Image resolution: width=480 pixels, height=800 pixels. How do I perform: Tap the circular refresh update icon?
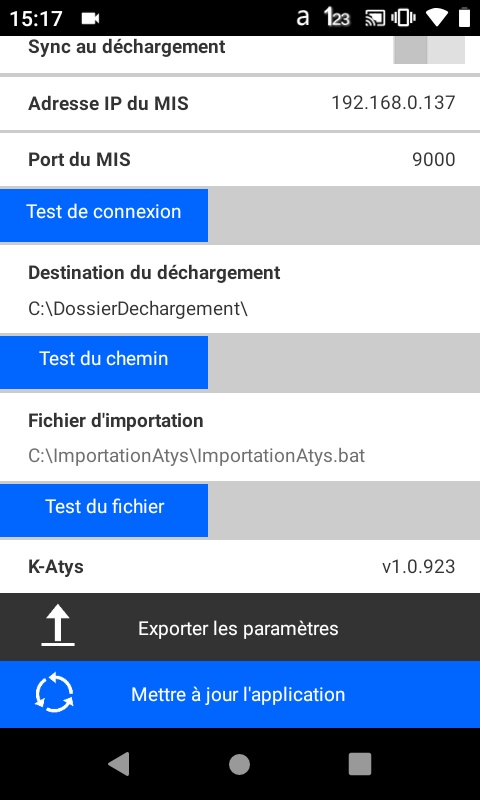pyautogui.click(x=54, y=694)
